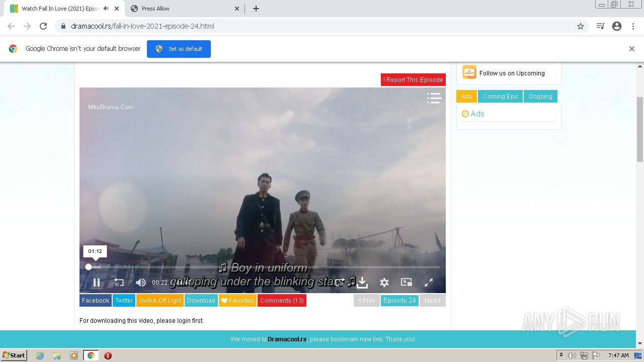This screenshot has width=644, height=362.
Task: Switch to the Ads tab in the sidebar
Action: coord(466,97)
